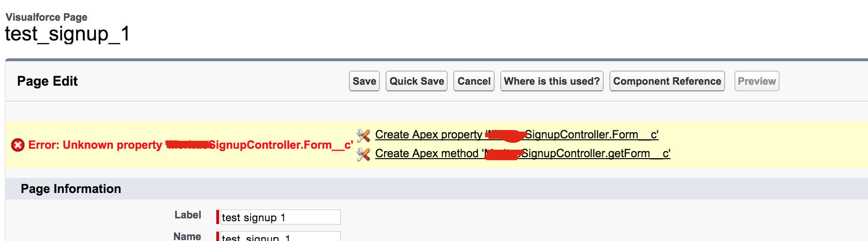Cancel the page edit
Image resolution: width=868 pixels, height=241 pixels.
pyautogui.click(x=473, y=81)
